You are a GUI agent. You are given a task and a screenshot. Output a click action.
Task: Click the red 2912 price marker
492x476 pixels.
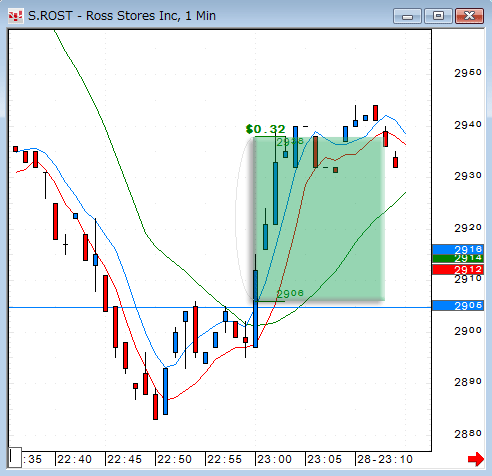point(458,269)
